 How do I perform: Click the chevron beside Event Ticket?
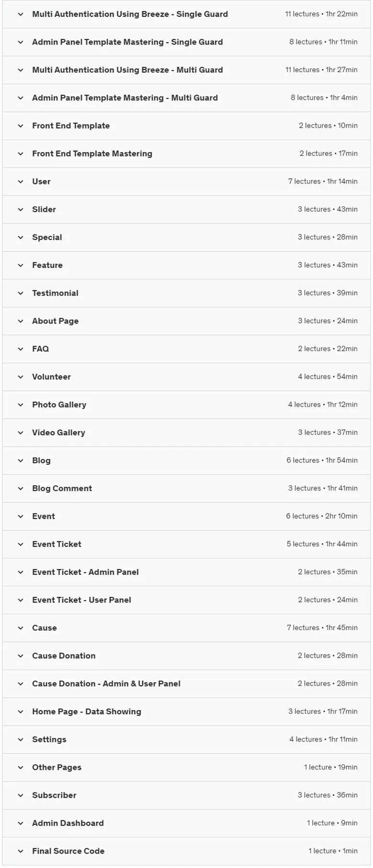pos(21,544)
